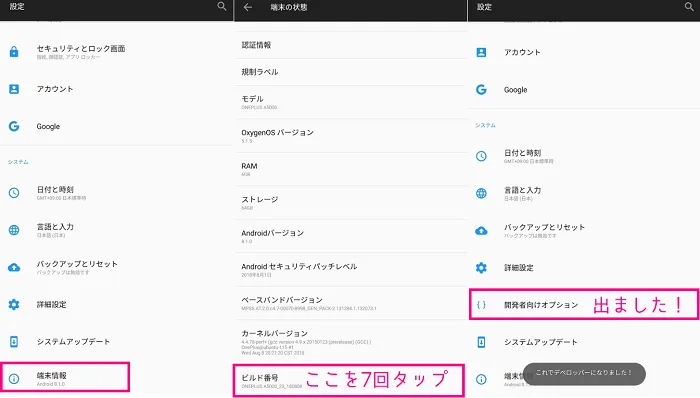The image size is (700, 398).
Task: Select the Android セキュリティパッチレベル entry
Action: click(350, 269)
